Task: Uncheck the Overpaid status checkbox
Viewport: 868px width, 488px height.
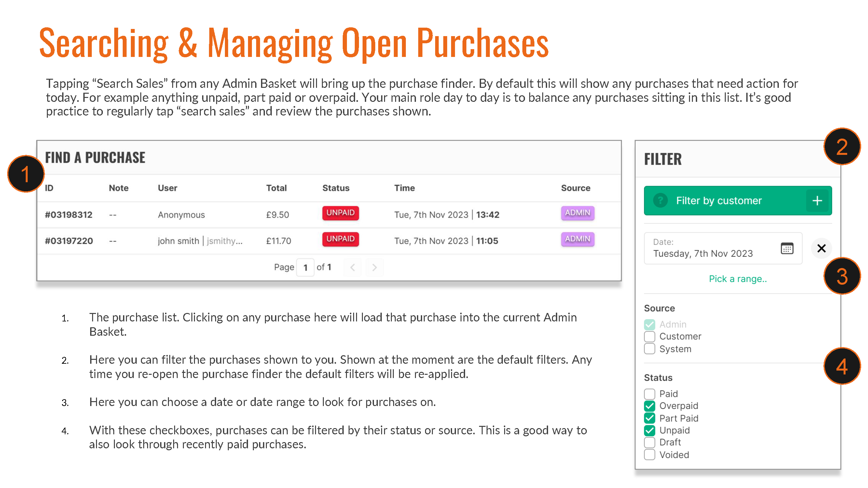Action: click(x=649, y=406)
